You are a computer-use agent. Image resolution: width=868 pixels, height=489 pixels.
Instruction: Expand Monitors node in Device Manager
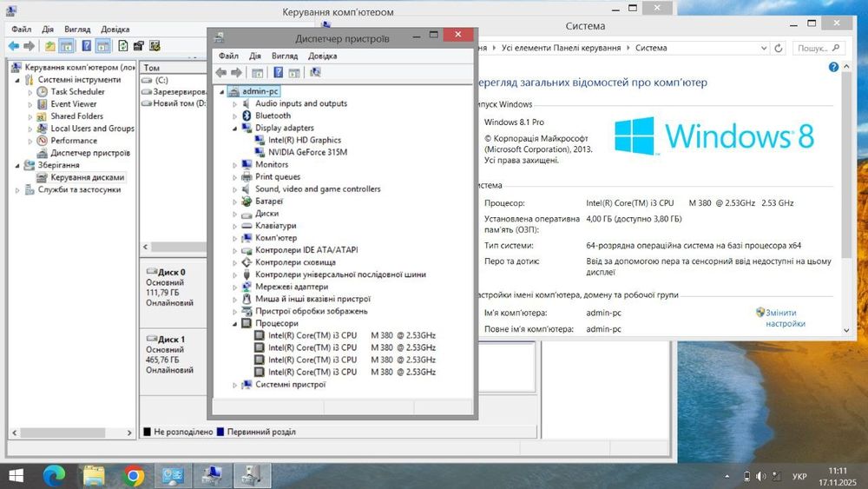(234, 165)
